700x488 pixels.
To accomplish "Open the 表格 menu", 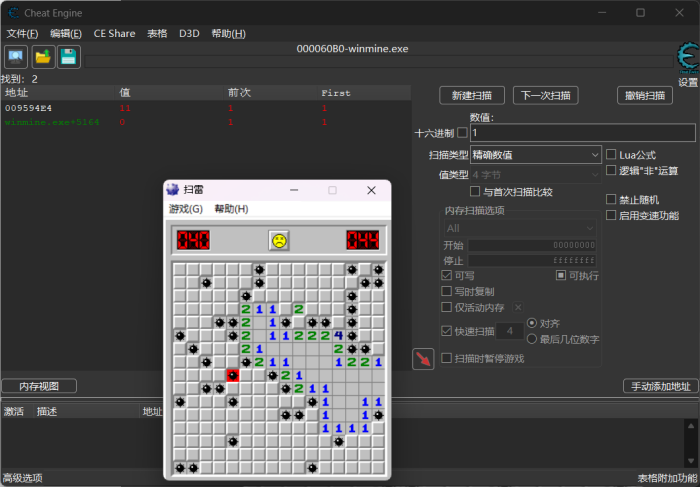I will 157,33.
